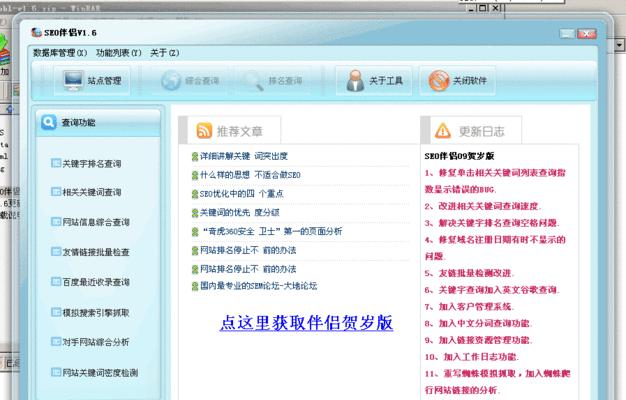Click SEO伴侣09贺岁版 heading text
This screenshot has width=626, height=400.
tap(459, 156)
